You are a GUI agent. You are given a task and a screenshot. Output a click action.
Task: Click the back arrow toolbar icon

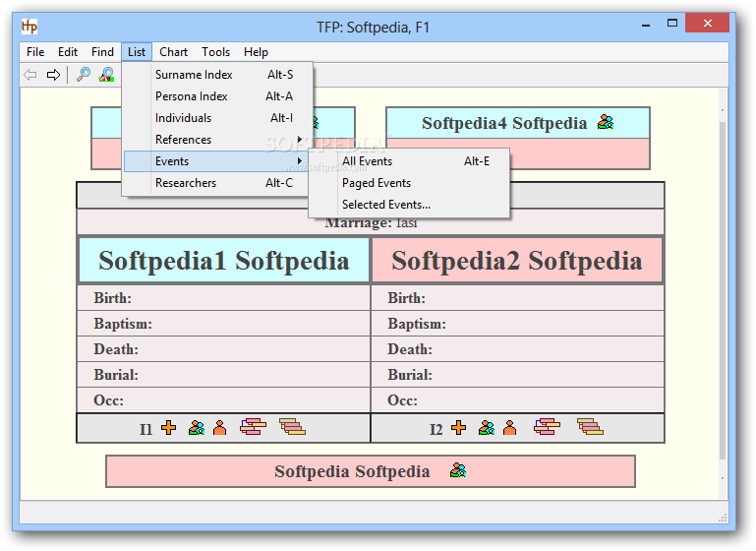(30, 75)
